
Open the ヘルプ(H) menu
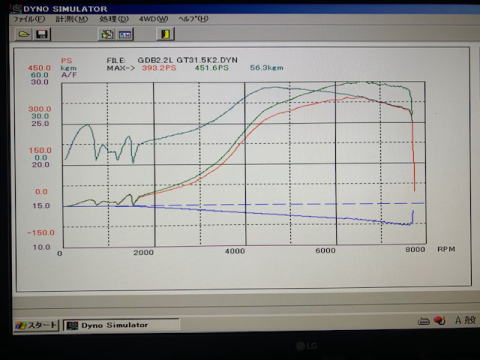193,19
